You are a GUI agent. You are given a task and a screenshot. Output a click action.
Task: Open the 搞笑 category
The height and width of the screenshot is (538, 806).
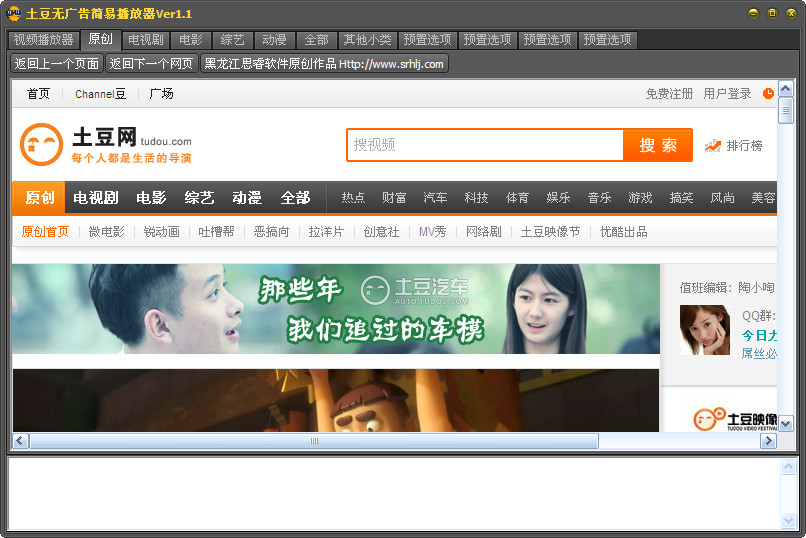click(x=681, y=198)
